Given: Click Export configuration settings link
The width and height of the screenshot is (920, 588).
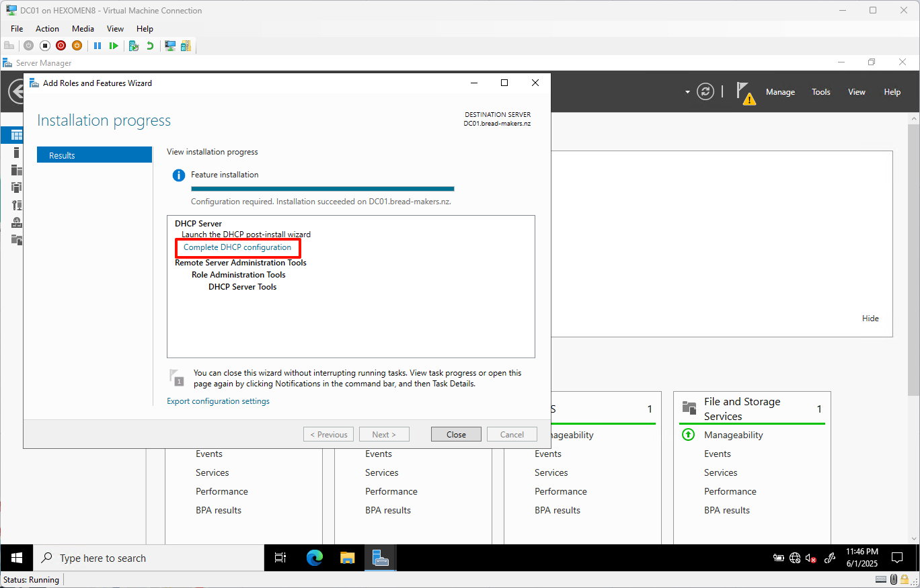Looking at the screenshot, I should pyautogui.click(x=218, y=401).
